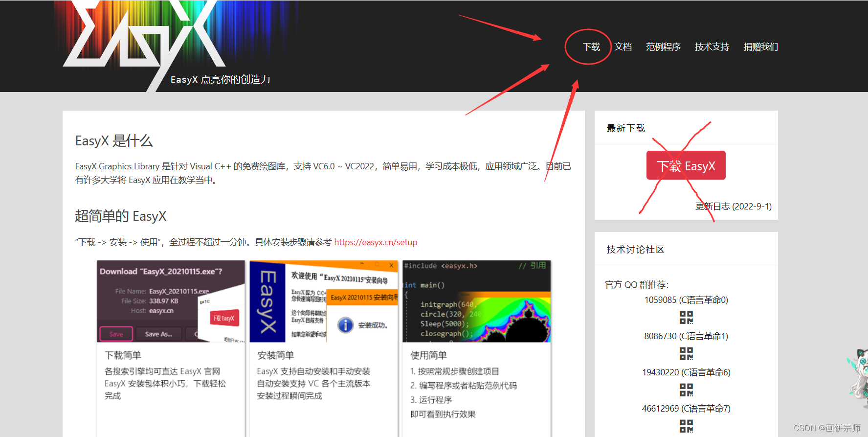Open the 文档 navigation item
This screenshot has width=868, height=437.
point(623,47)
